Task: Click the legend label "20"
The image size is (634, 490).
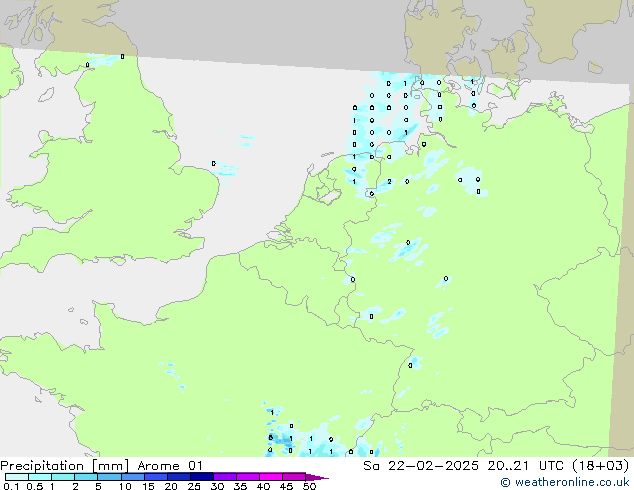Action: coord(171,486)
